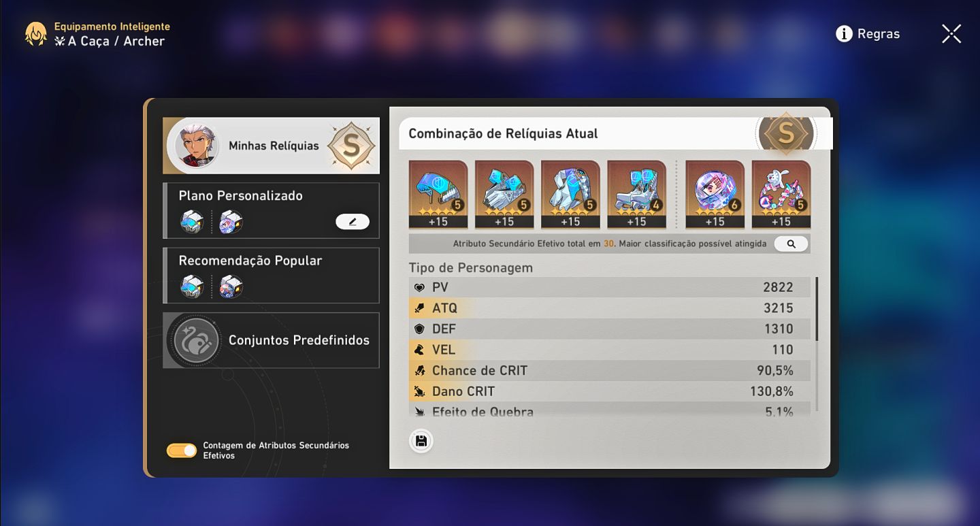980x526 pixels.
Task: Click the S rank badge in Minhas Relíquias
Action: click(350, 146)
